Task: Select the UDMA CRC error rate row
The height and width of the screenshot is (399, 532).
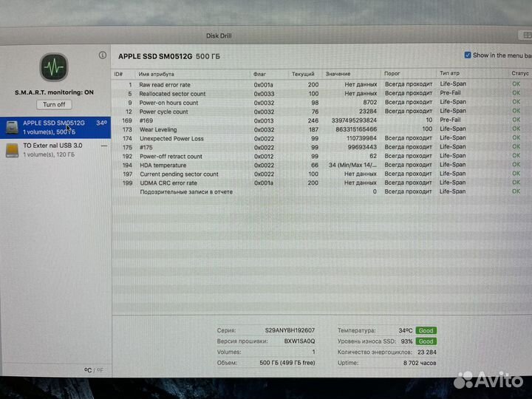Action: tap(321, 183)
